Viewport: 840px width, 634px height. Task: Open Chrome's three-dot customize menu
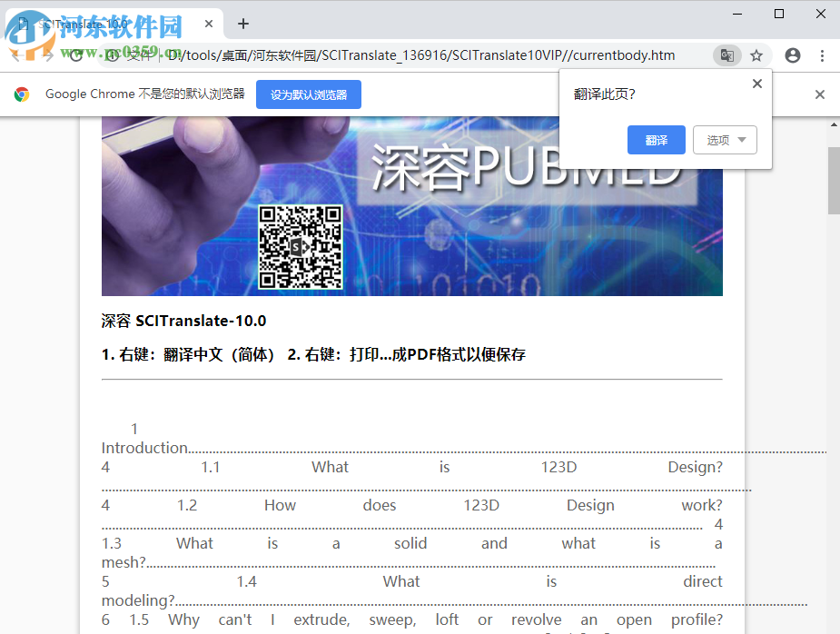click(x=821, y=55)
